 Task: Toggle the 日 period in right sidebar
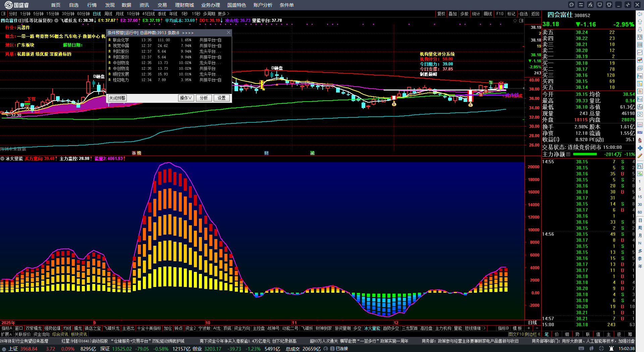(640, 220)
